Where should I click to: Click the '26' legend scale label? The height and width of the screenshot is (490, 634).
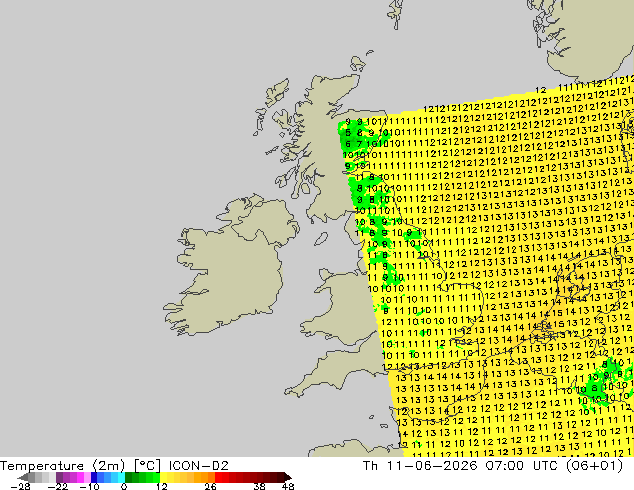tap(210, 486)
